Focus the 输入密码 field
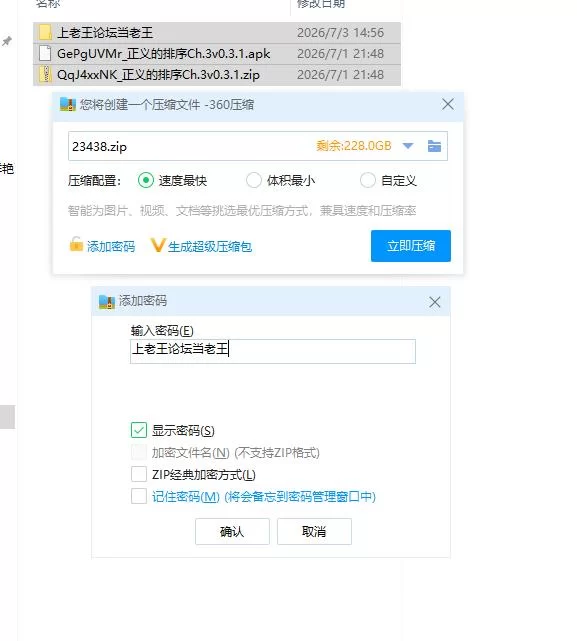This screenshot has width=577, height=641. pos(273,351)
